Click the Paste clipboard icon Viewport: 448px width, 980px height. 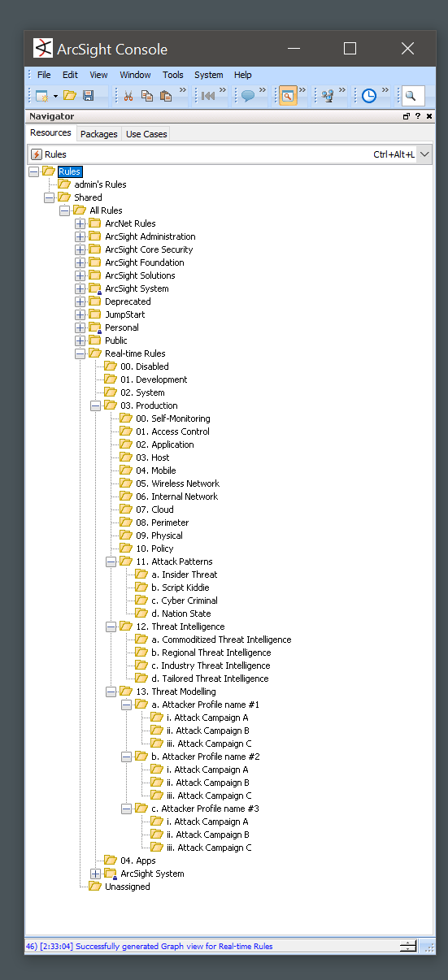coord(166,96)
